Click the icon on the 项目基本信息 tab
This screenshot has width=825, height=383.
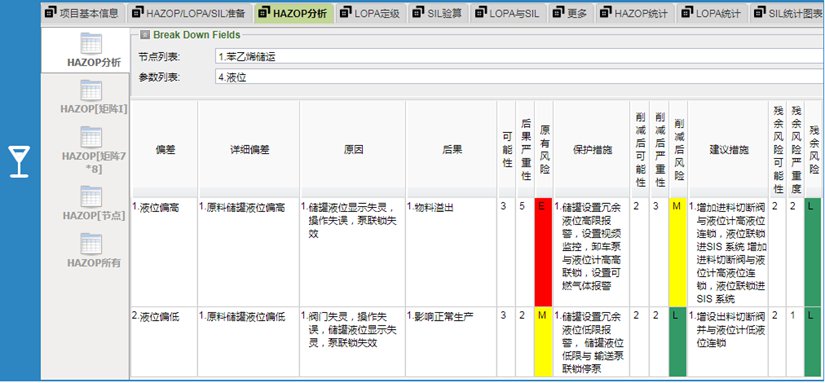click(51, 12)
